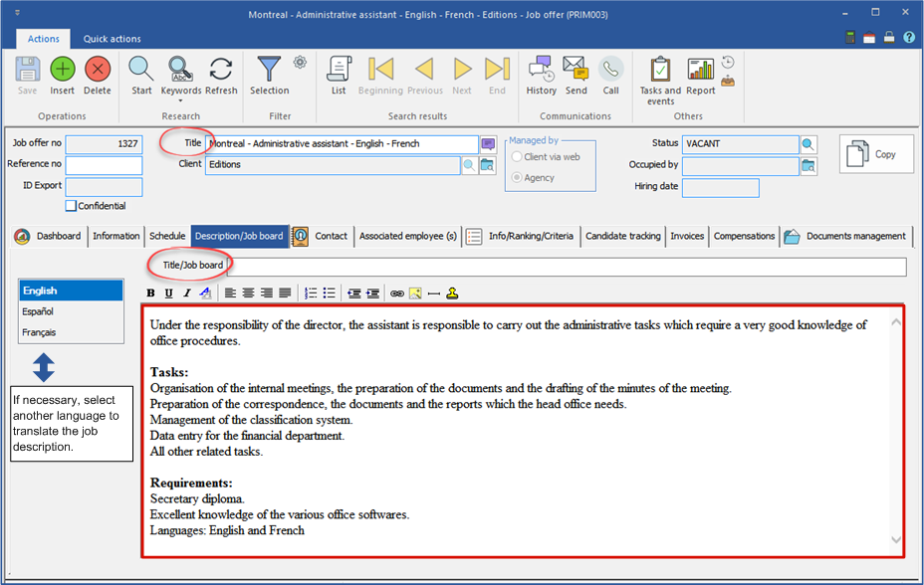Click the small inbox tray icon
The width and height of the screenshot is (924, 585).
[729, 81]
